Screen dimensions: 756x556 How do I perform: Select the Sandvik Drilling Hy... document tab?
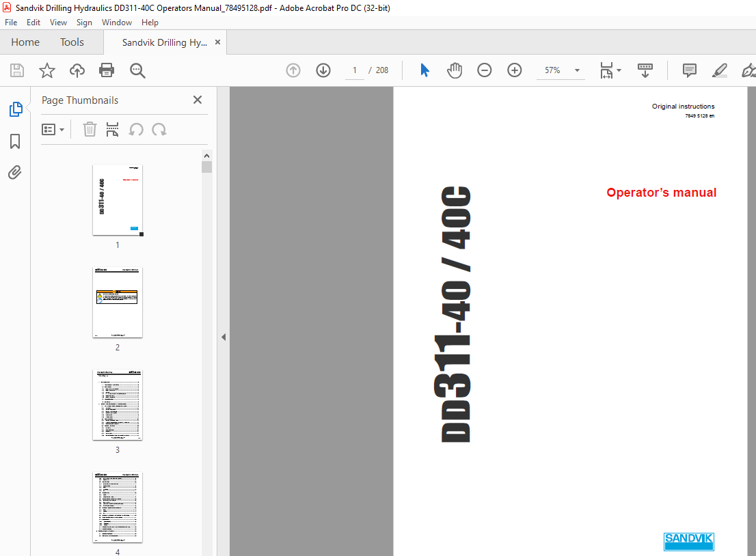(x=165, y=42)
